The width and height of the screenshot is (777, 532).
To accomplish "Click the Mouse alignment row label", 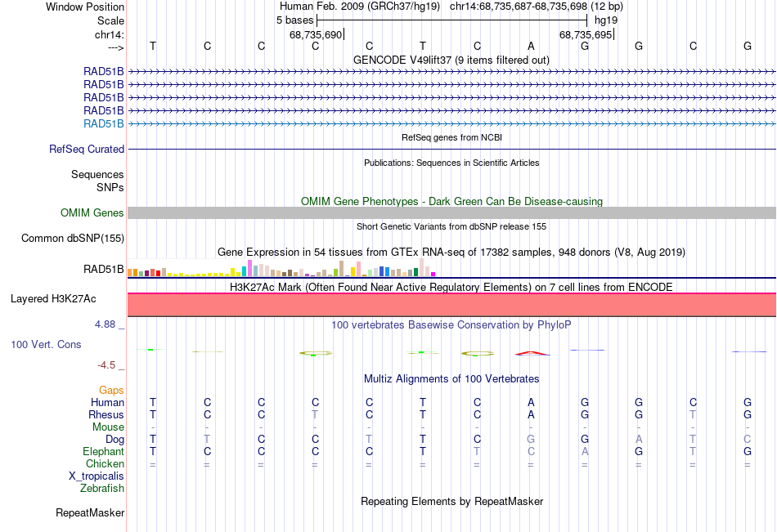I will 108,427.
